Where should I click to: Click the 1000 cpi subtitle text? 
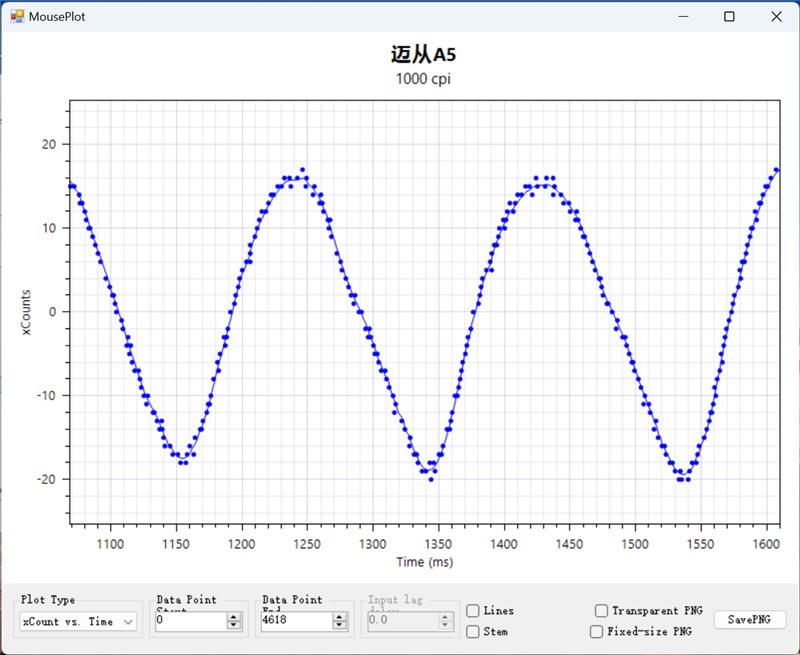tap(423, 78)
